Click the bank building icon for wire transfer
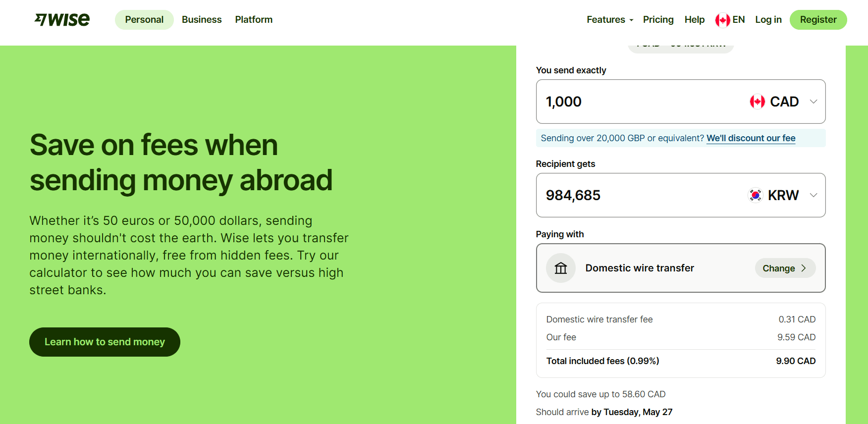 [x=561, y=268]
